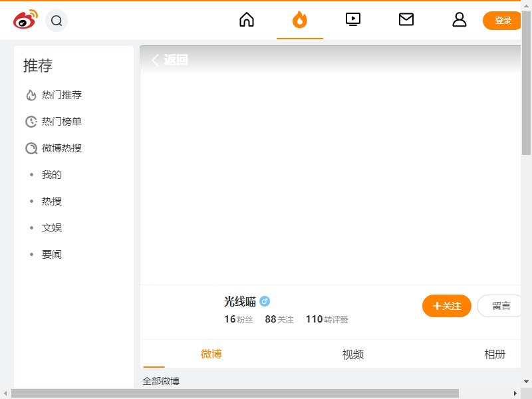Click the vertical scrollbar thumb
The width and height of the screenshot is (532, 399).
click(x=526, y=82)
